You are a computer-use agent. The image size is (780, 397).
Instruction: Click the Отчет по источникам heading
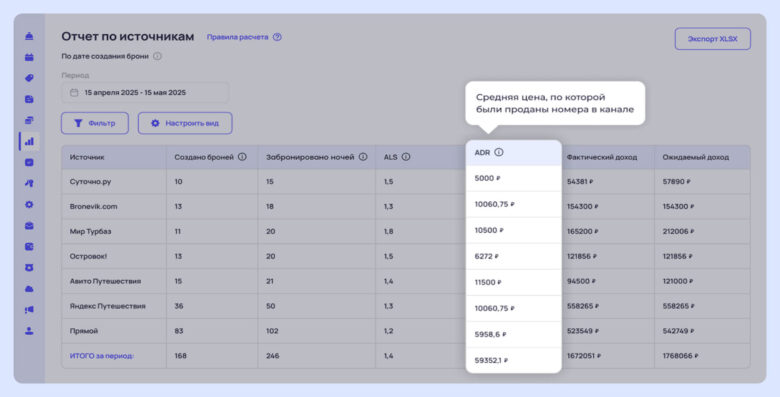pos(128,36)
